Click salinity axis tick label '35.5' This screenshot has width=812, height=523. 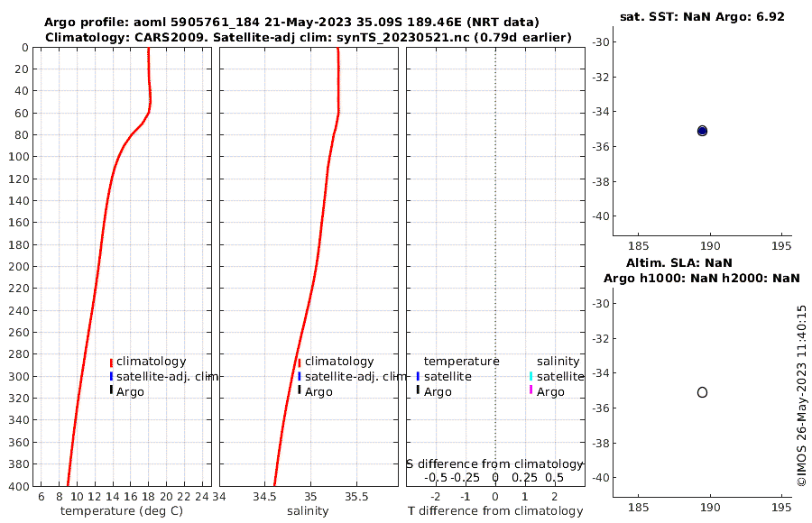click(356, 497)
